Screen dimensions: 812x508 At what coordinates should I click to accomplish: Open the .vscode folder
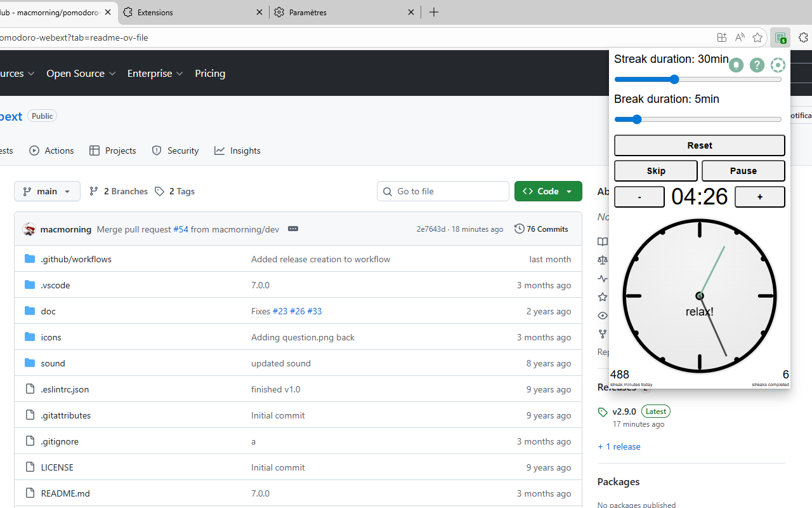pyautogui.click(x=55, y=285)
